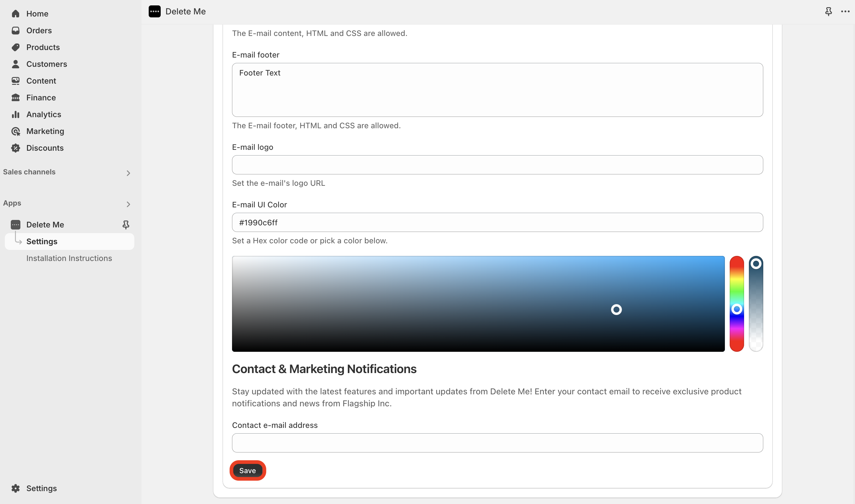Click the color picker selection handle

point(617,310)
